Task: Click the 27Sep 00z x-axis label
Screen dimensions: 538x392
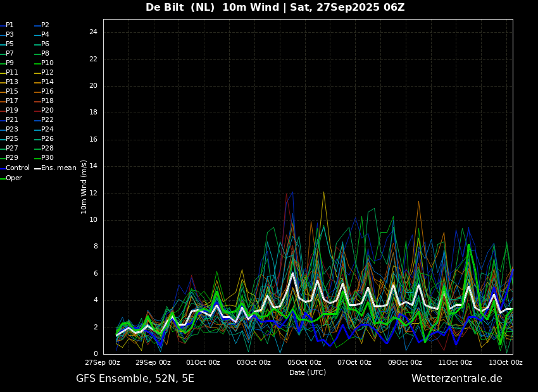Action: point(103,362)
